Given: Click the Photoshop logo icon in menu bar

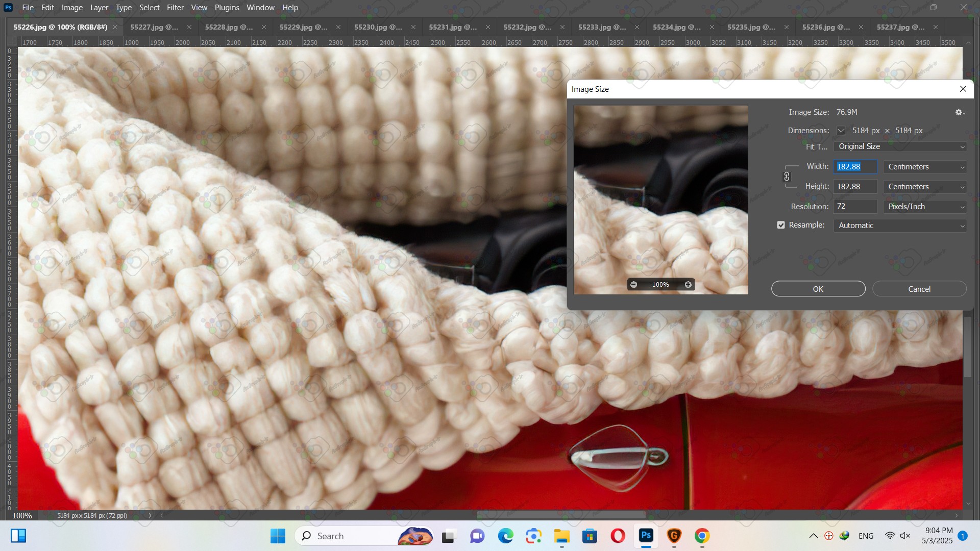Looking at the screenshot, I should coord(8,8).
